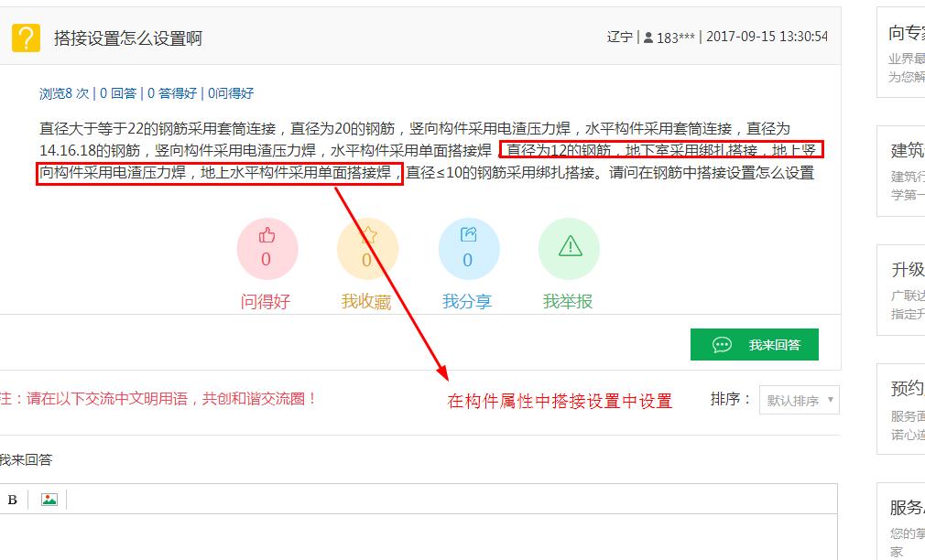
Task: Toggle bold formatting in the editor
Action: pos(13,500)
